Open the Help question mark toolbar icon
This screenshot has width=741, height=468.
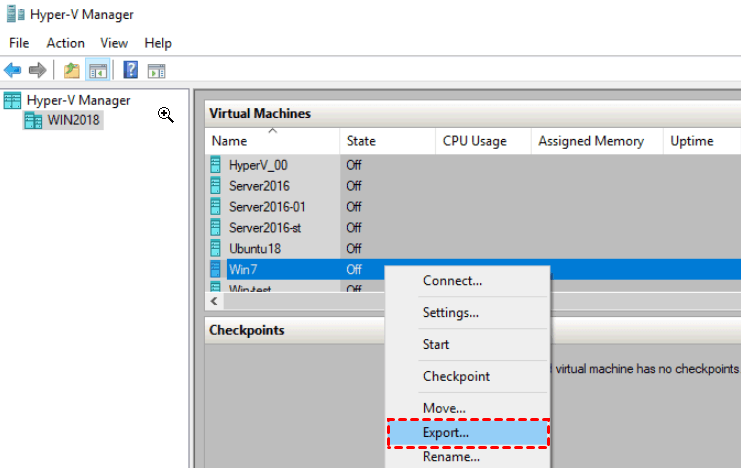130,70
